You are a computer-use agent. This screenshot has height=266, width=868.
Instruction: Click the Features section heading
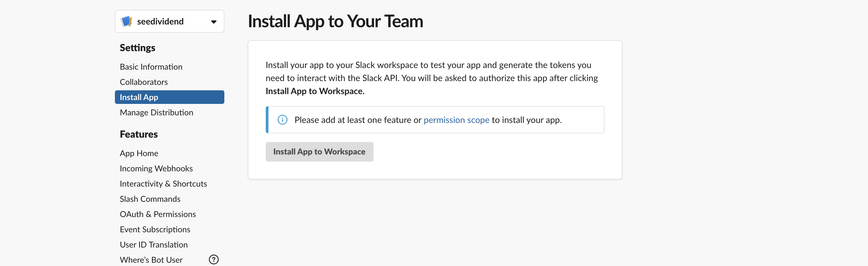click(x=139, y=134)
